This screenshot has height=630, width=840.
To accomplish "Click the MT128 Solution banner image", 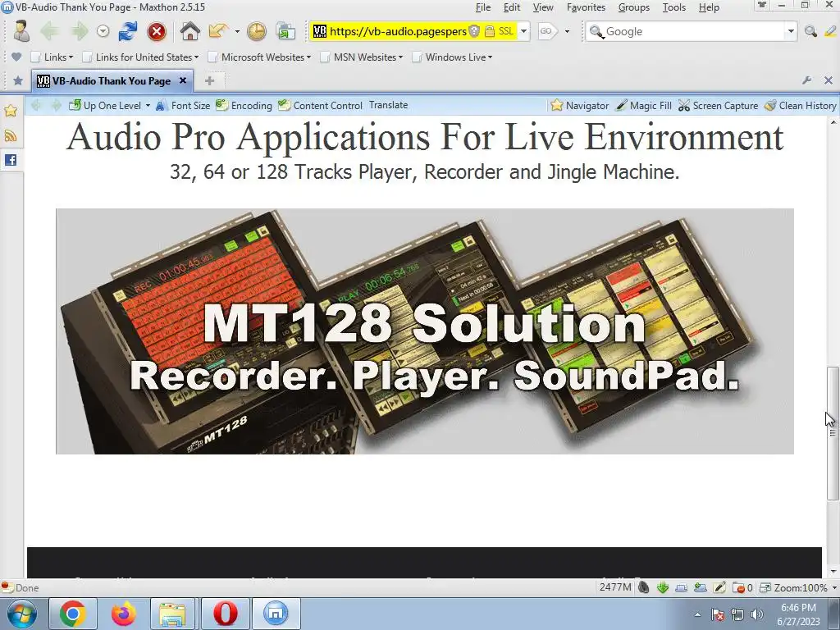I will pyautogui.click(x=425, y=331).
